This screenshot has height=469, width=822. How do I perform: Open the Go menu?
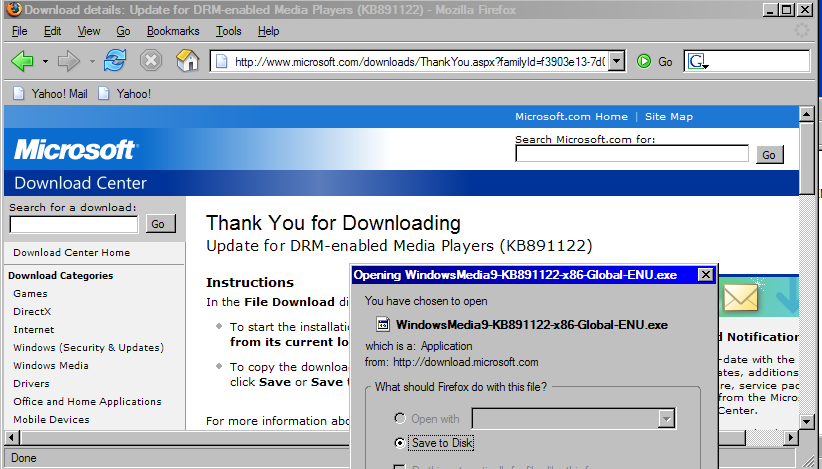click(123, 31)
